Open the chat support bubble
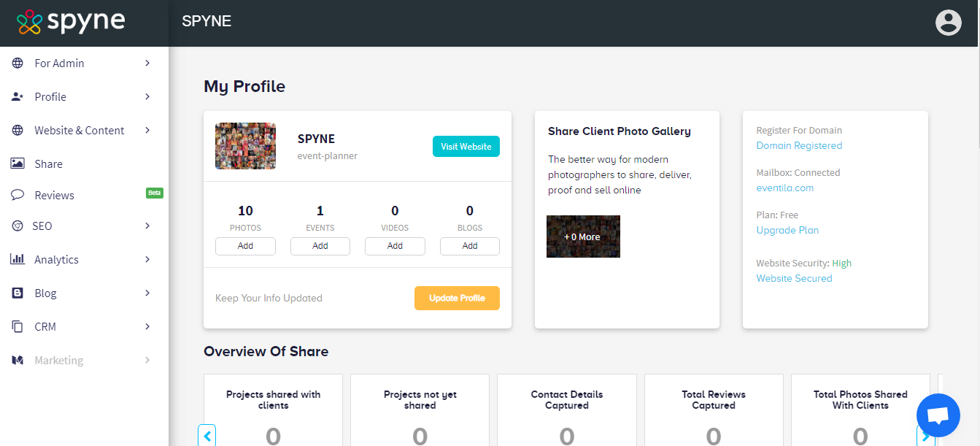980x446 pixels. pos(938,415)
